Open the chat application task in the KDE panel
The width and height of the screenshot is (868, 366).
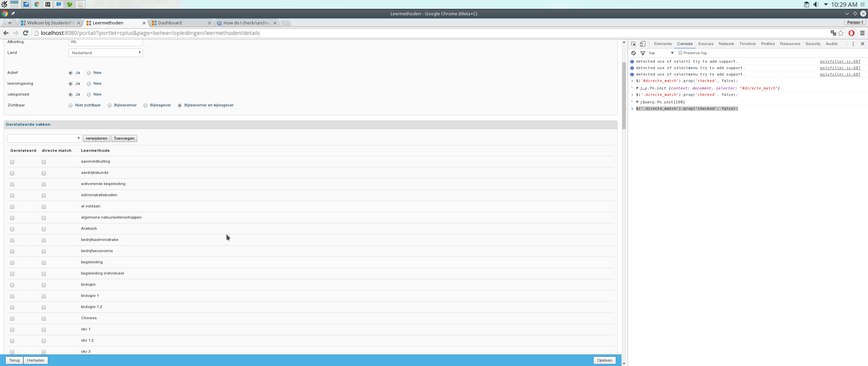click(59, 4)
